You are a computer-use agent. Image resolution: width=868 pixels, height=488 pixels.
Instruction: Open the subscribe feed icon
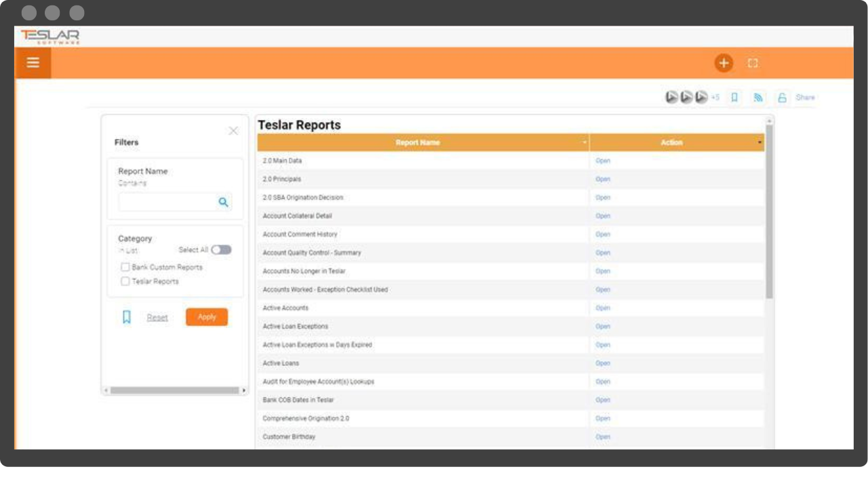pos(758,98)
